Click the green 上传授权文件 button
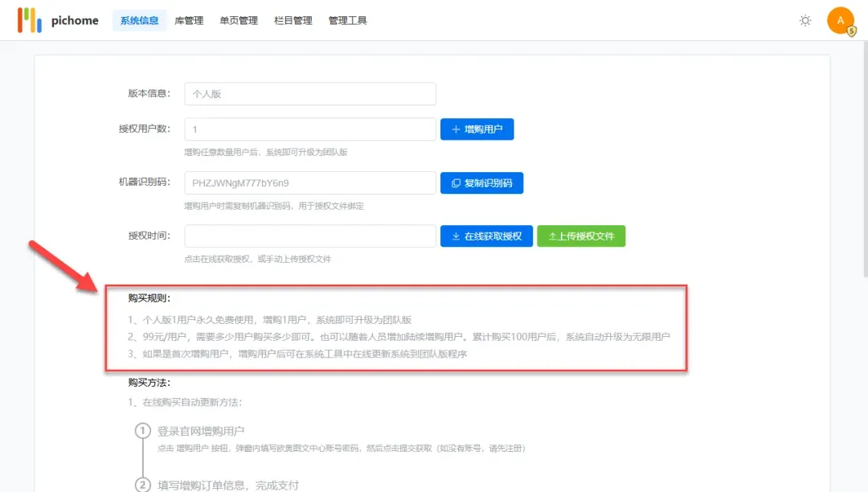The image size is (868, 492). click(x=581, y=236)
